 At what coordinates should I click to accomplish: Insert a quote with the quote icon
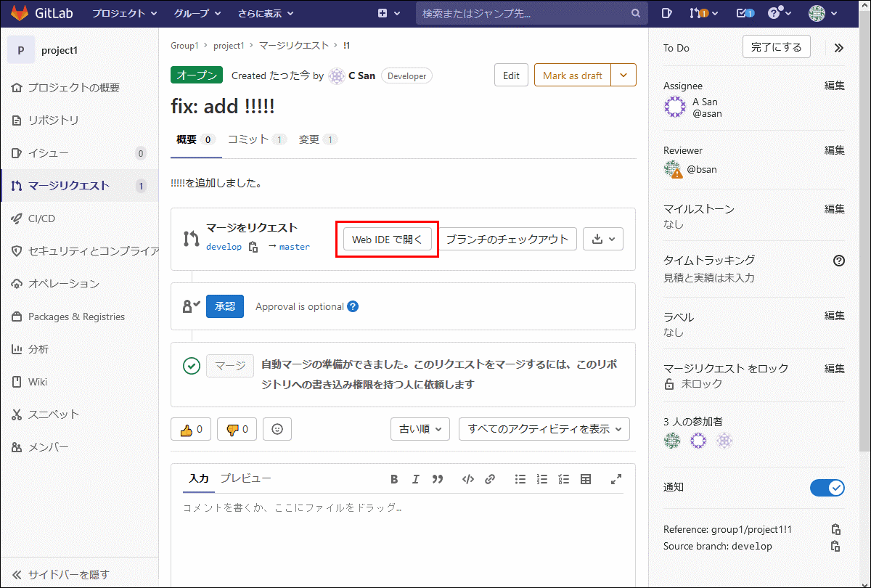tap(438, 479)
